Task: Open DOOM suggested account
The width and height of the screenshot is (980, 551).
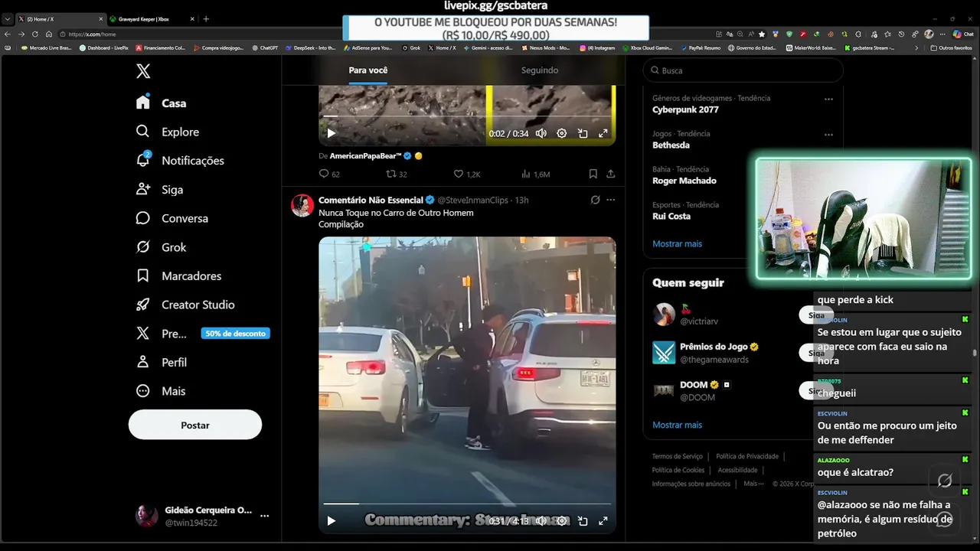Action: pos(694,385)
